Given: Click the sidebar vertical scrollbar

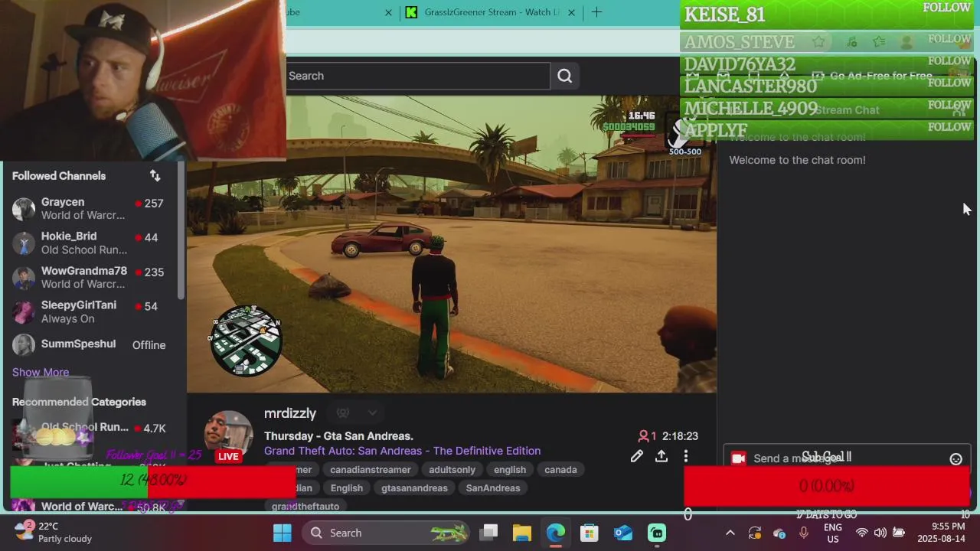Looking at the screenshot, I should pos(181,230).
